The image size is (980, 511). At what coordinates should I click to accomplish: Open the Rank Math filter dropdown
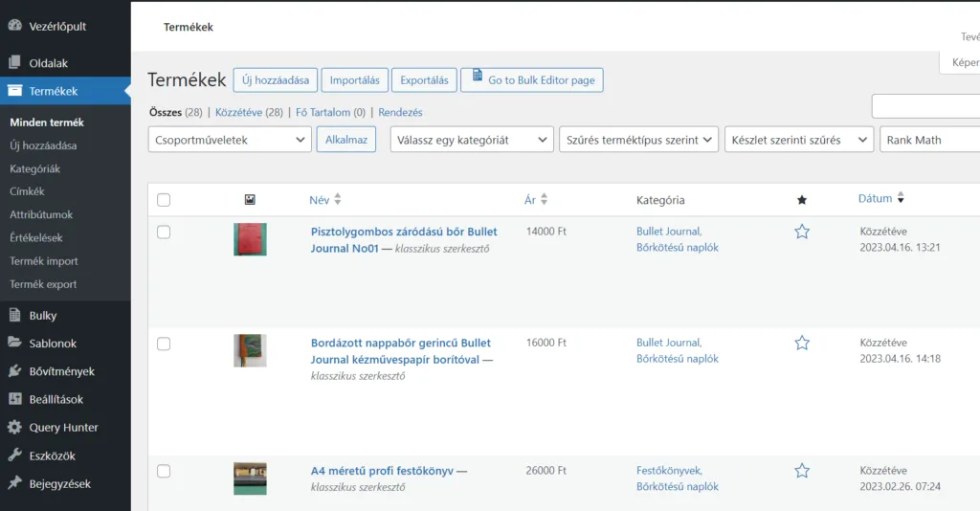(x=930, y=140)
